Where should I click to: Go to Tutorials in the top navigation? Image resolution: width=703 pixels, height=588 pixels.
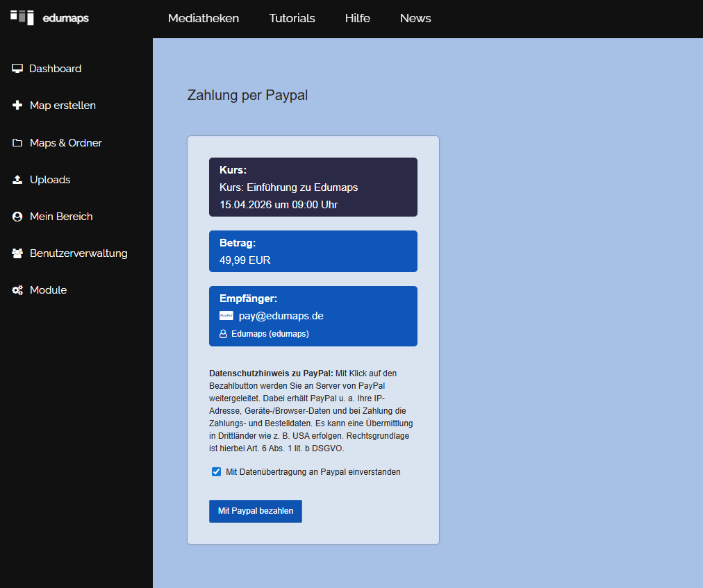(292, 19)
